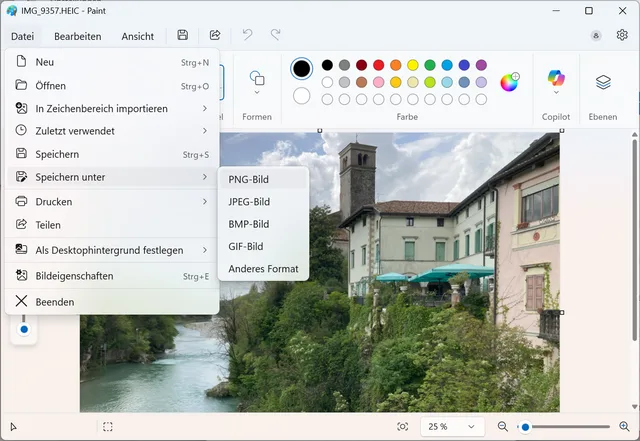The width and height of the screenshot is (640, 441).
Task: Open the Bearbeiten menu
Action: pyautogui.click(x=77, y=36)
